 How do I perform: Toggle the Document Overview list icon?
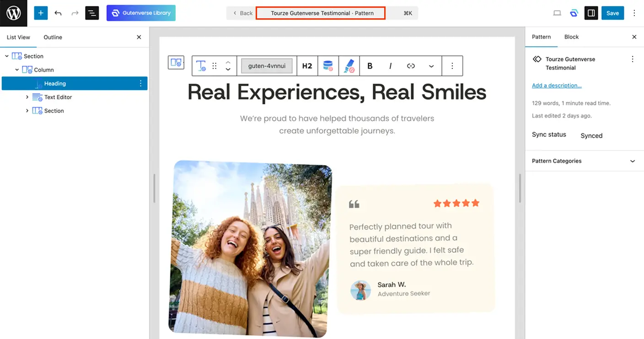[x=92, y=13]
